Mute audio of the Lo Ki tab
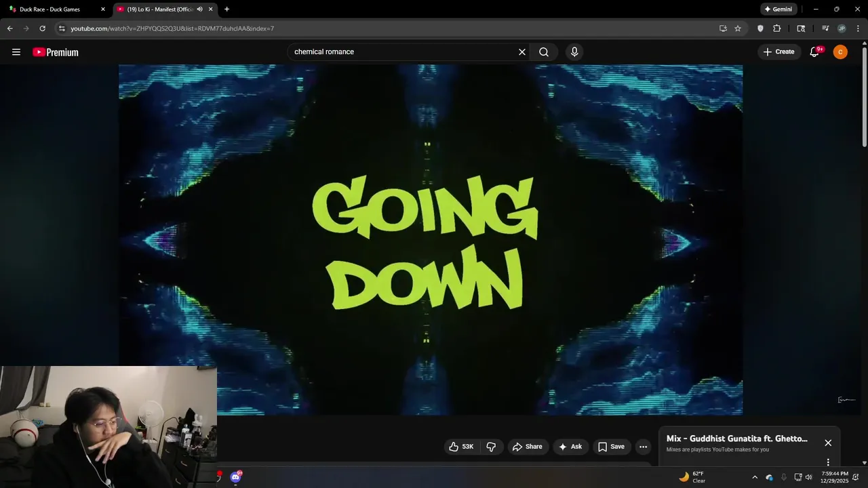This screenshot has height=488, width=868. coord(199,9)
